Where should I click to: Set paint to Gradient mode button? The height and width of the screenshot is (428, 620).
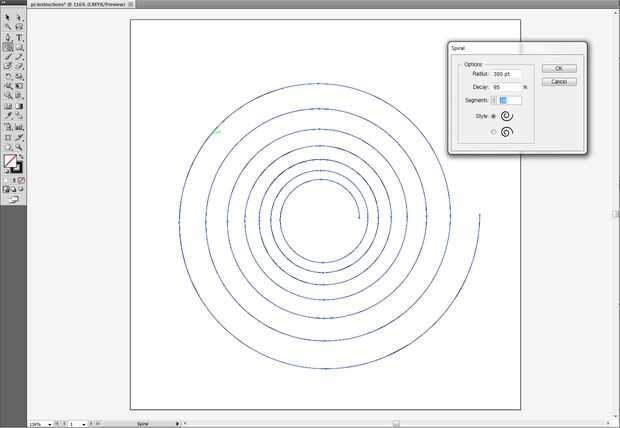pos(13,180)
